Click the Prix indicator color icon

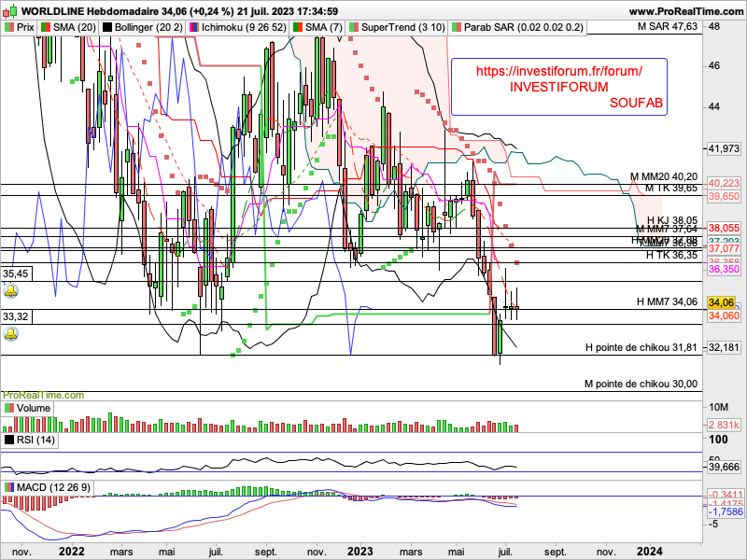click(9, 28)
